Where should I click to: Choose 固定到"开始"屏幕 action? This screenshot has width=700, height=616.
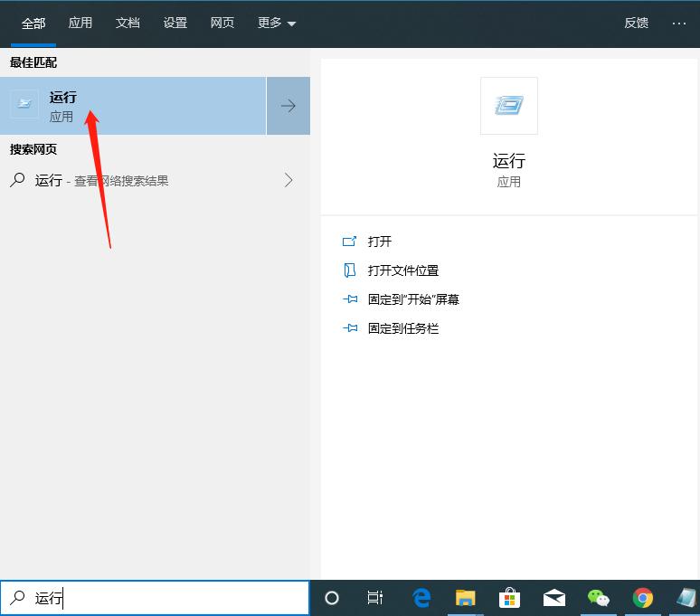coord(413,299)
